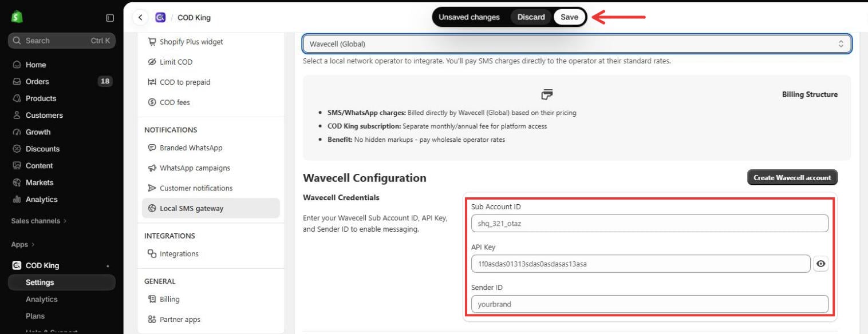Click the NOTIFICATIONS section header

click(171, 130)
